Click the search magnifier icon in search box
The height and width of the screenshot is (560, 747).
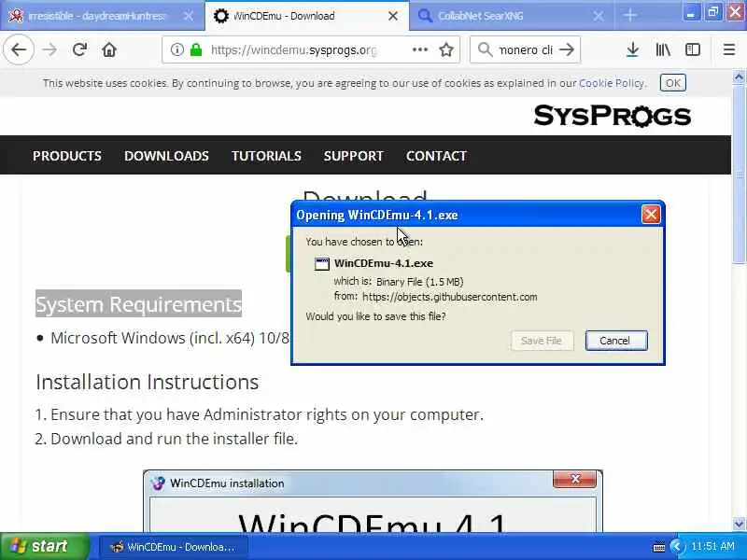point(485,49)
